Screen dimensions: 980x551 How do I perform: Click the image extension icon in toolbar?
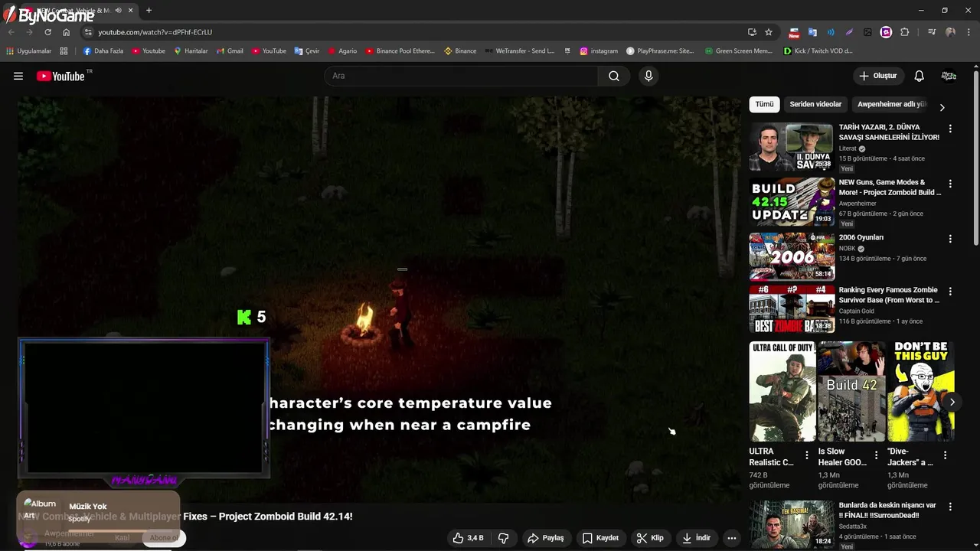(x=867, y=32)
